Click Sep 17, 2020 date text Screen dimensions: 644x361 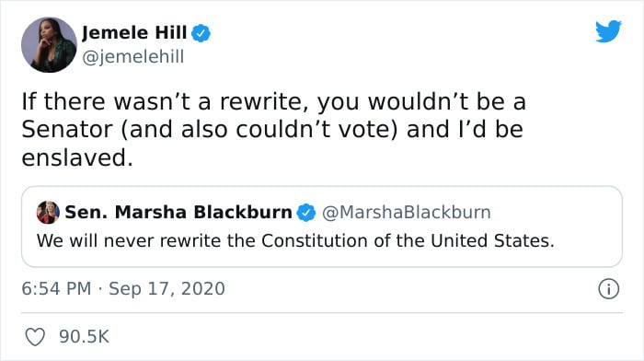pyautogui.click(x=167, y=288)
